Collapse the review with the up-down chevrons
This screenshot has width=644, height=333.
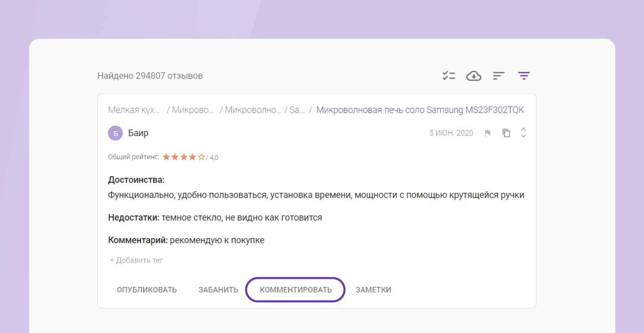pyautogui.click(x=523, y=133)
